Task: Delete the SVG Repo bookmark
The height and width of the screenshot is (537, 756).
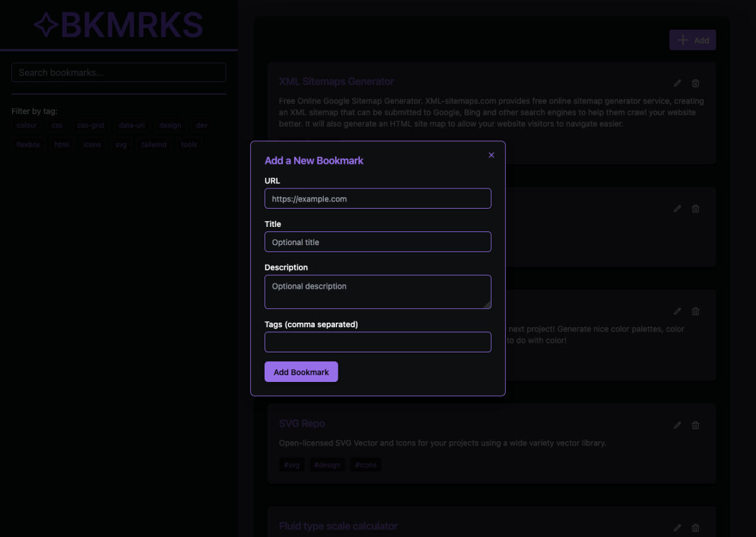Action: pos(696,425)
